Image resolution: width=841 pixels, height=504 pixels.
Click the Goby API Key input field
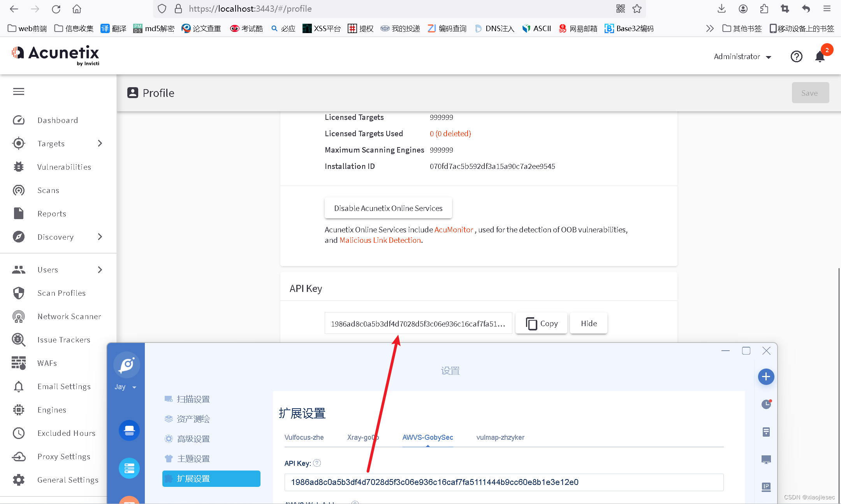[503, 482]
